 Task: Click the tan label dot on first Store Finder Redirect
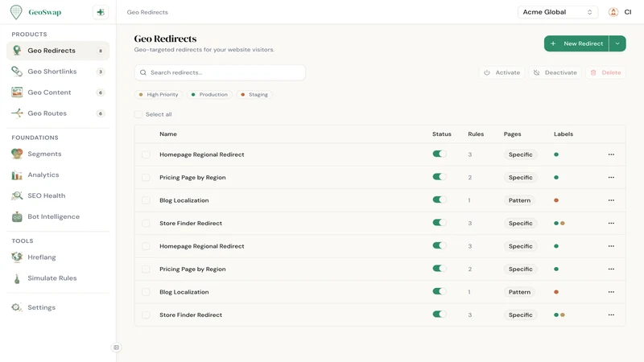(563, 224)
